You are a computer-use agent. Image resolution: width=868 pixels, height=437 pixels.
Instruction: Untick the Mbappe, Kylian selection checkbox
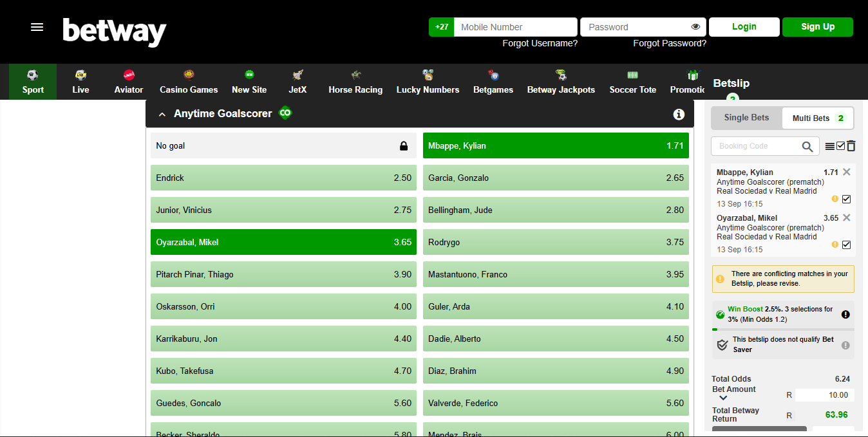846,199
